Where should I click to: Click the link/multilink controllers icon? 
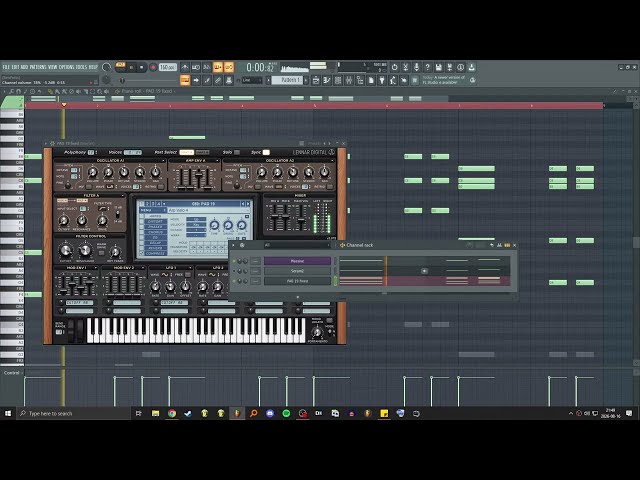point(218,80)
